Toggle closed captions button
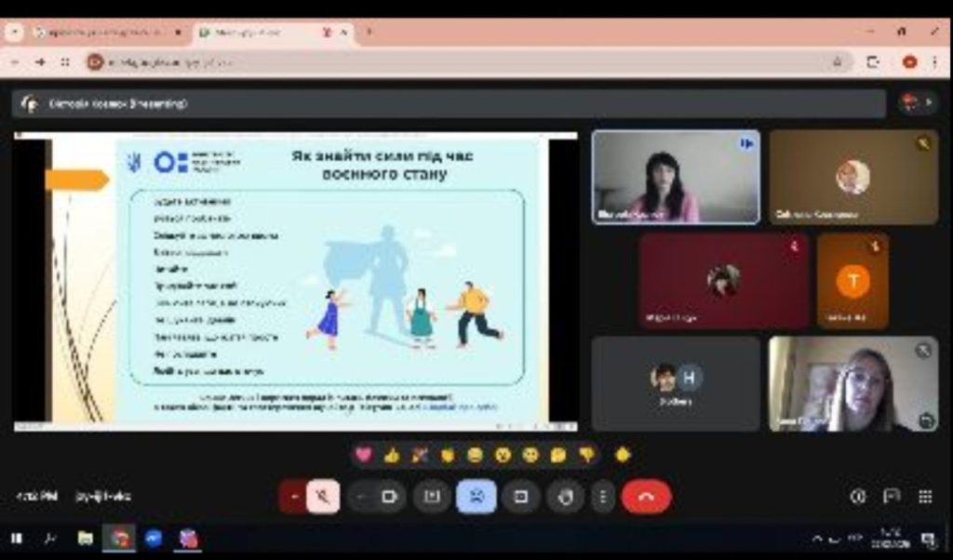Viewport: 953px width, 560px height. click(432, 497)
